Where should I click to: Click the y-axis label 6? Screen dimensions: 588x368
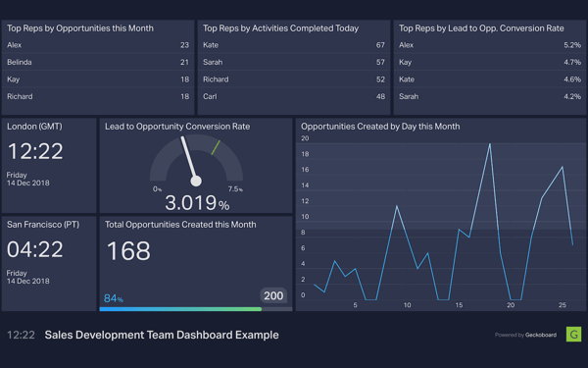point(303,248)
